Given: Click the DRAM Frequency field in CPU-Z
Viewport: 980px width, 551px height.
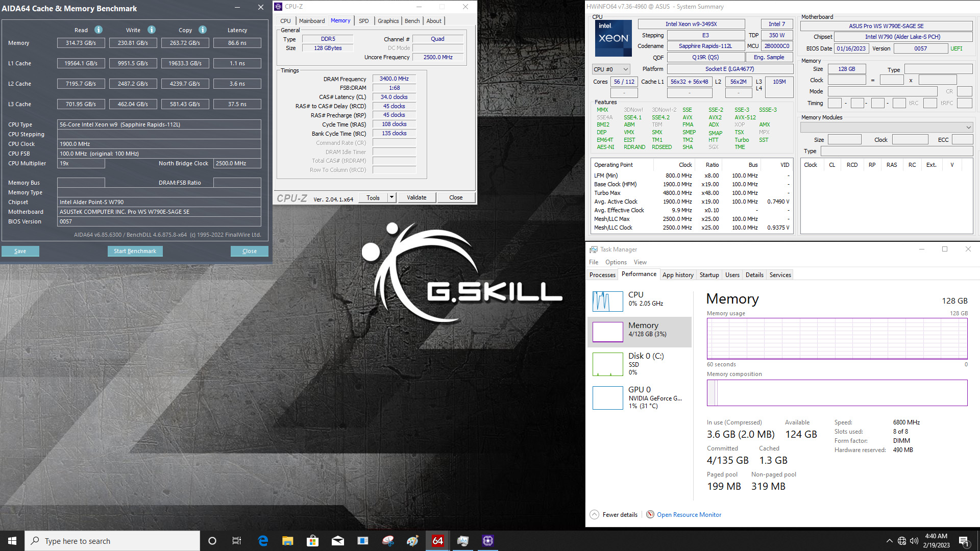Looking at the screenshot, I should tap(394, 79).
